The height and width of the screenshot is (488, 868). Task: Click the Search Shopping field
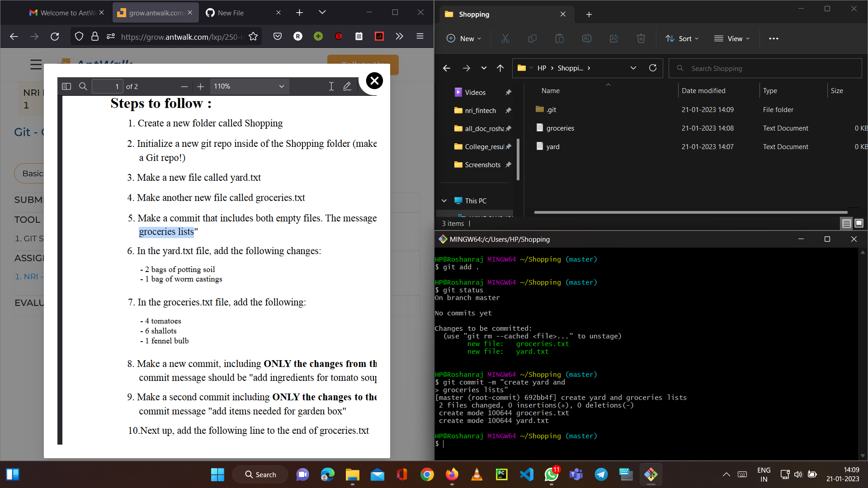[765, 68]
